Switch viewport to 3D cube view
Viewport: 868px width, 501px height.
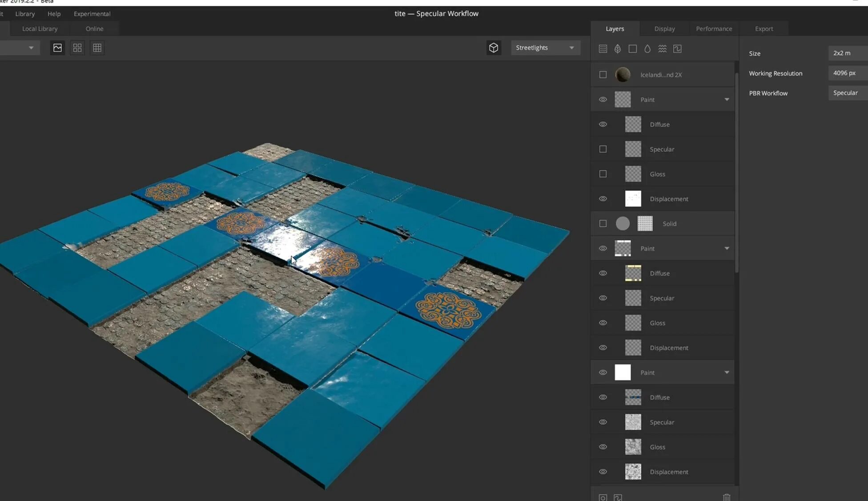coord(494,48)
